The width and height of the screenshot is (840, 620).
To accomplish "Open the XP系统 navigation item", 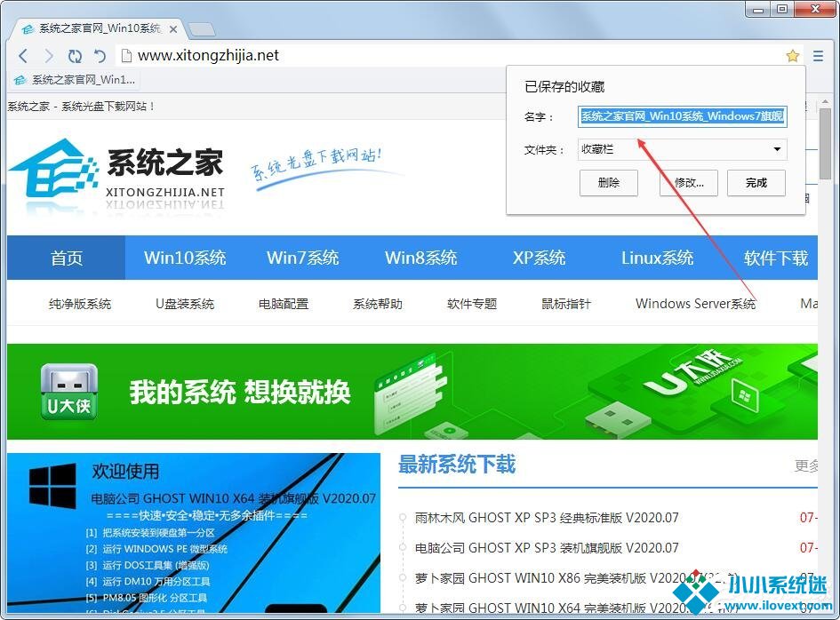I will point(539,258).
